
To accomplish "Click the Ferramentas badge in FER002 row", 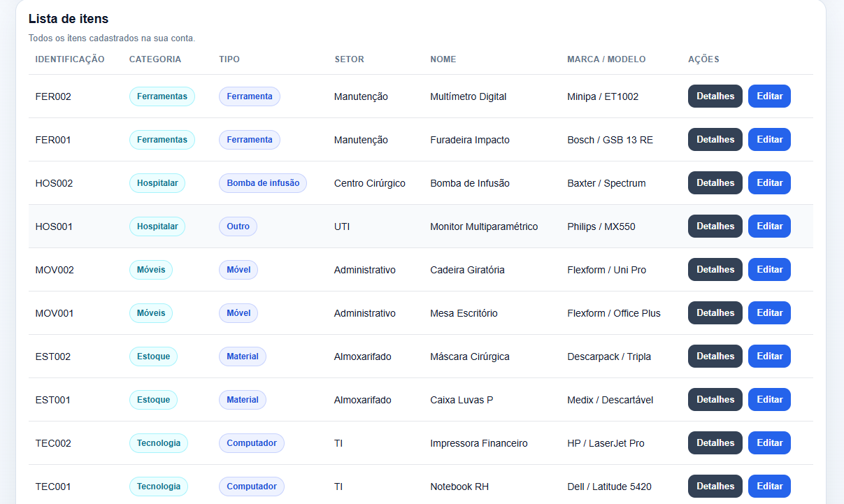I will (162, 96).
